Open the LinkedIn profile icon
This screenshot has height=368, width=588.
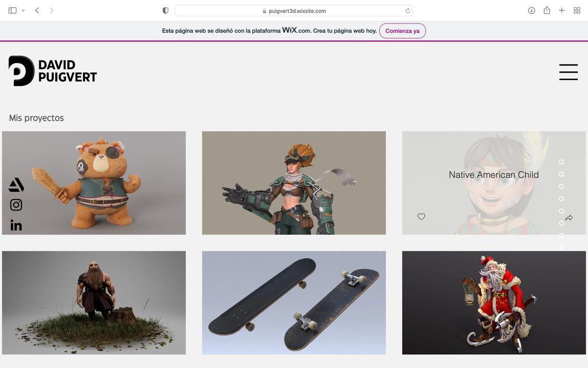pyautogui.click(x=16, y=225)
